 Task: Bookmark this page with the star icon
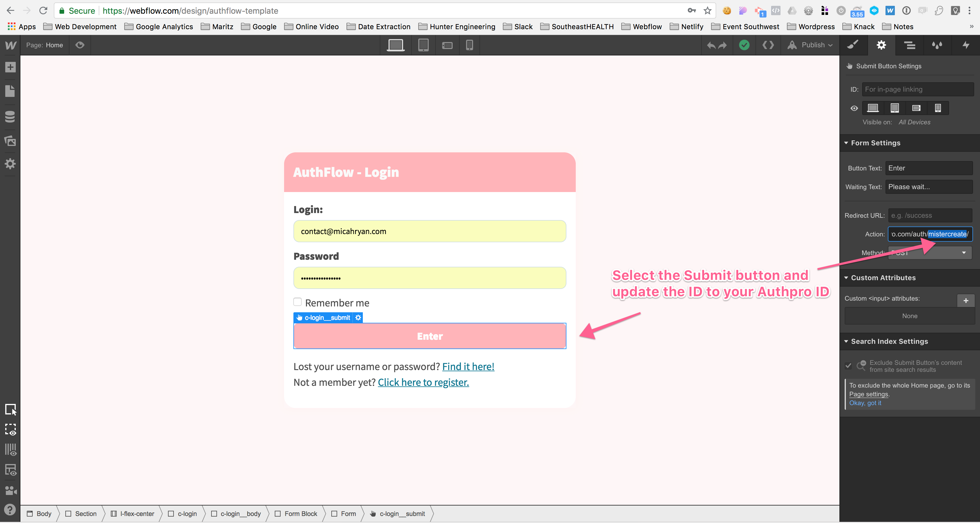[707, 11]
